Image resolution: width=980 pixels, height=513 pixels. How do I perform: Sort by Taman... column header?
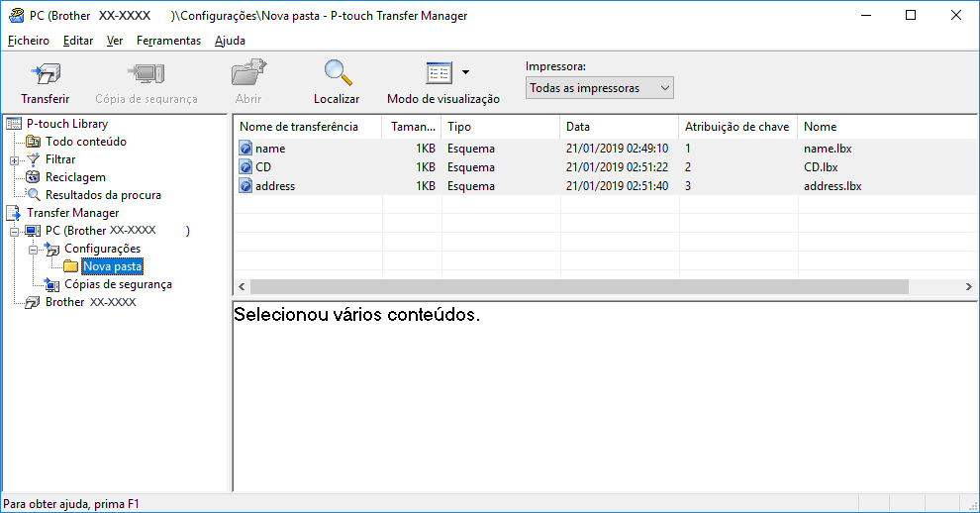coord(412,127)
